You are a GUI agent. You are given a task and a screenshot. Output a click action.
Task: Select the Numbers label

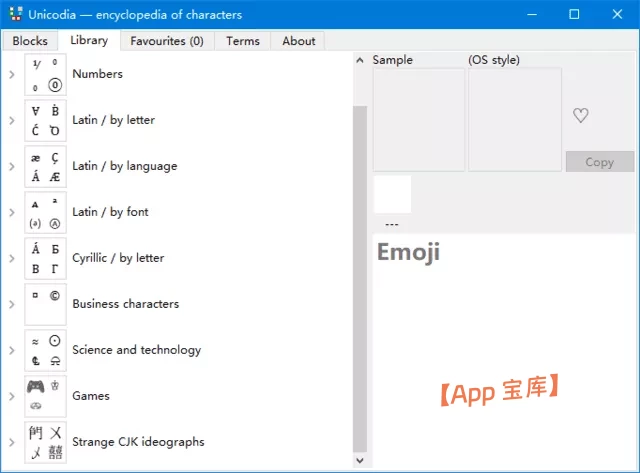(x=97, y=74)
